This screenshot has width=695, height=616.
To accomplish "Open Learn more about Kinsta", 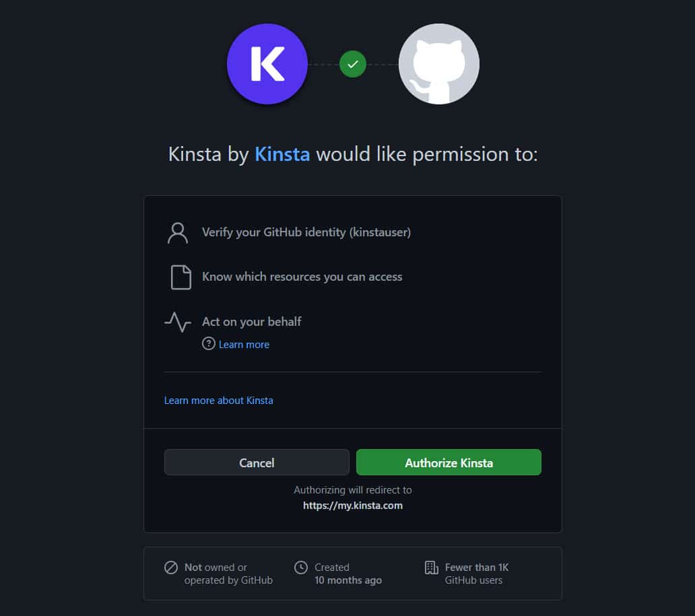I will (x=218, y=400).
